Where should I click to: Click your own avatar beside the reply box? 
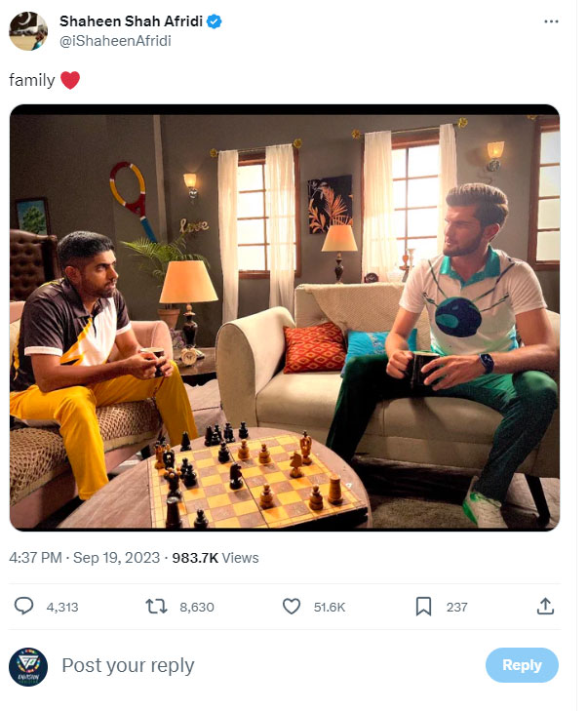click(28, 666)
